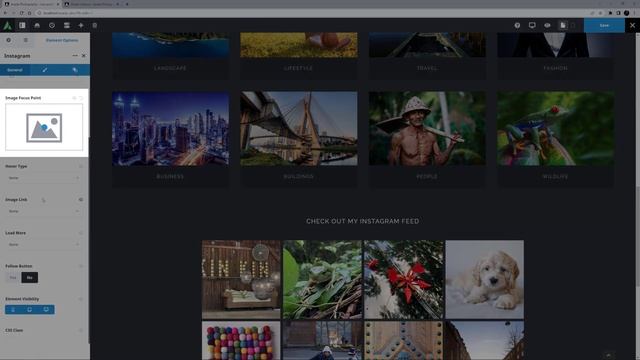Set Follow Button to Yes
Screen dimensions: 640x360
tap(13, 278)
